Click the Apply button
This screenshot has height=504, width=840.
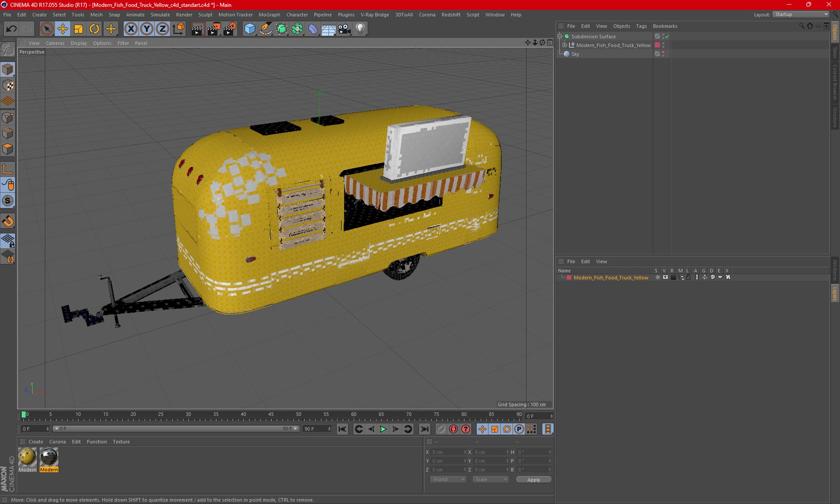click(533, 479)
